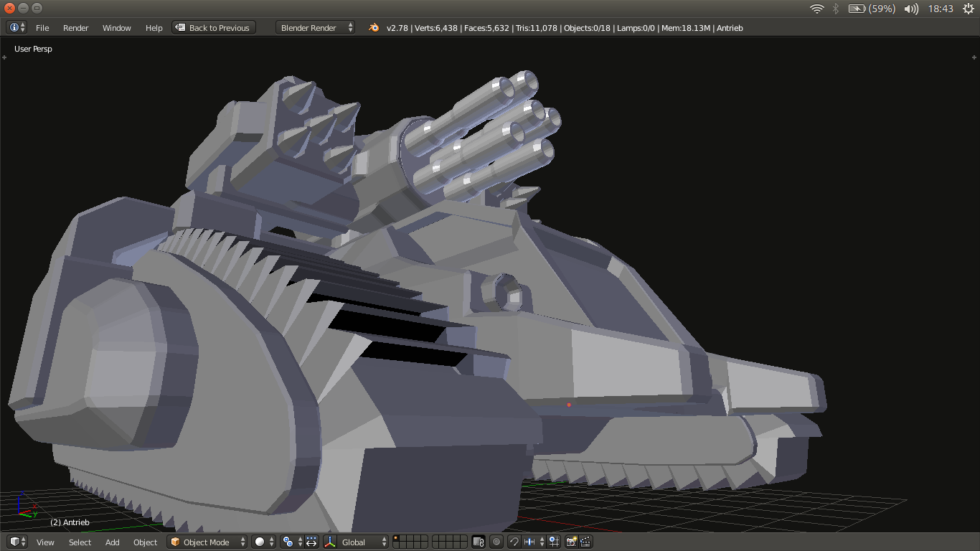Open the Object menu in the 3D viewport header
Screen dimensions: 980x551
146,542
